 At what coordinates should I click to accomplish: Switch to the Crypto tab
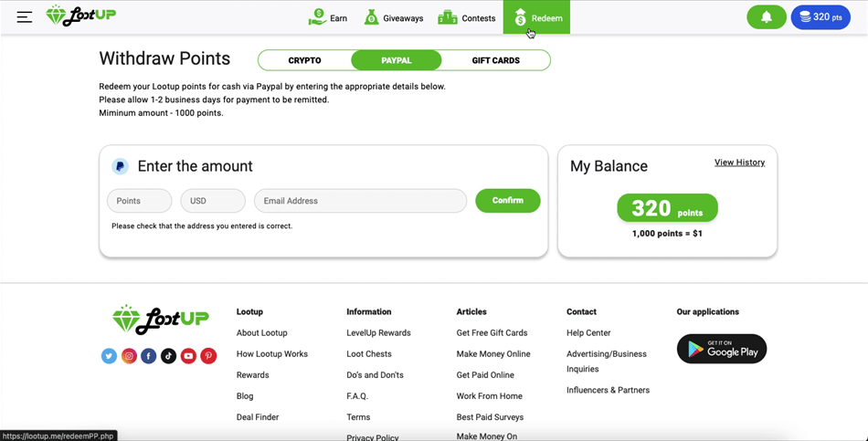[x=304, y=60]
